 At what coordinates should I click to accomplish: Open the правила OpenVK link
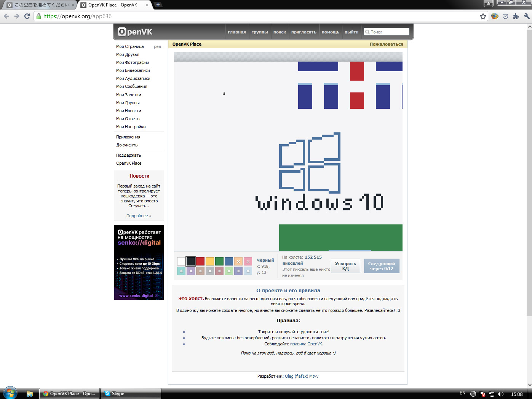[306, 344]
